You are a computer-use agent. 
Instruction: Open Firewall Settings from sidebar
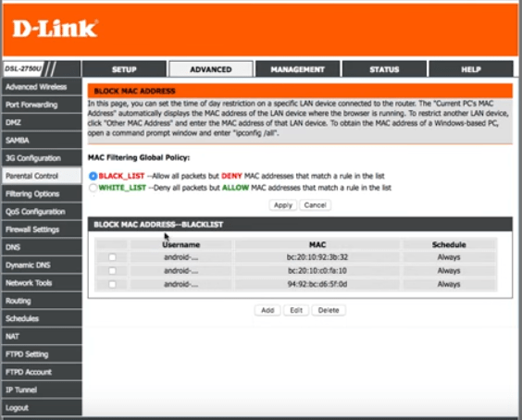pyautogui.click(x=42, y=229)
